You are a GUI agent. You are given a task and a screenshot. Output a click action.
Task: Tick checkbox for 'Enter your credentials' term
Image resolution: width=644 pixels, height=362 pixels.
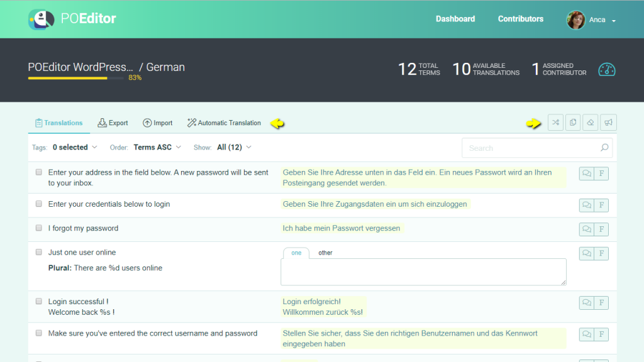point(38,204)
